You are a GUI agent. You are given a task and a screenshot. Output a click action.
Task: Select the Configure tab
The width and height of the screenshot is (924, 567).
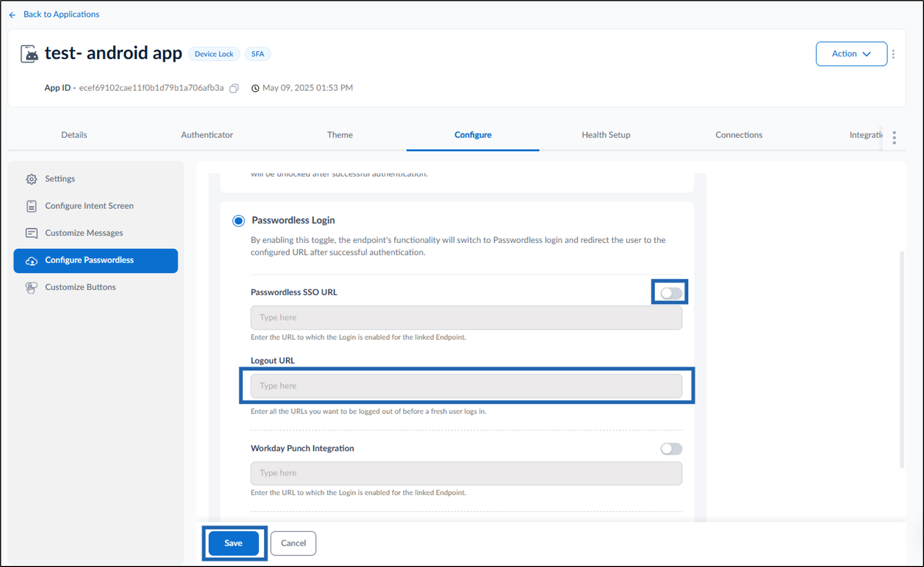coord(473,135)
